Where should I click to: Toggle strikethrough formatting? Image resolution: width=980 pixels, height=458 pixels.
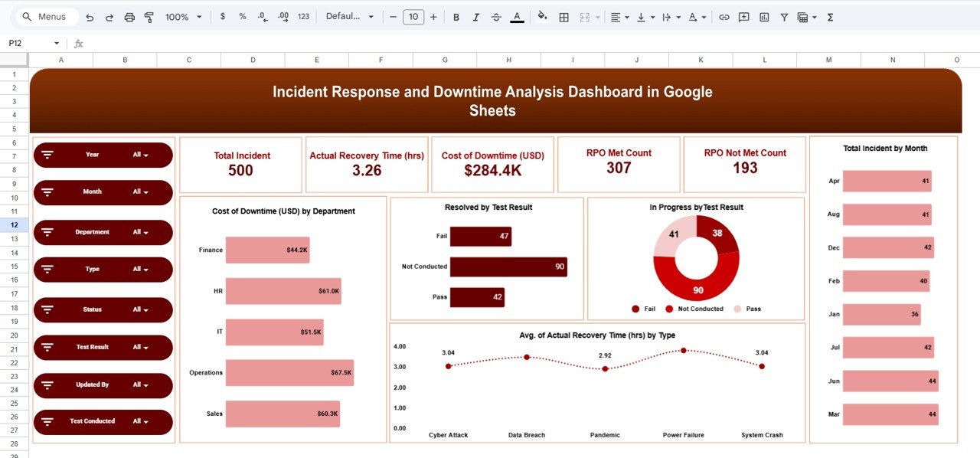[496, 17]
